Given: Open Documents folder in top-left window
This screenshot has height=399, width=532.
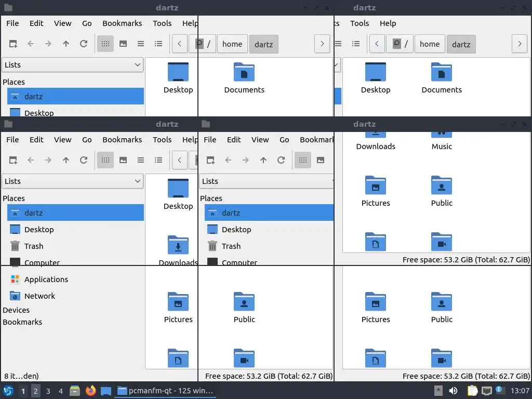Looking at the screenshot, I should [x=244, y=78].
